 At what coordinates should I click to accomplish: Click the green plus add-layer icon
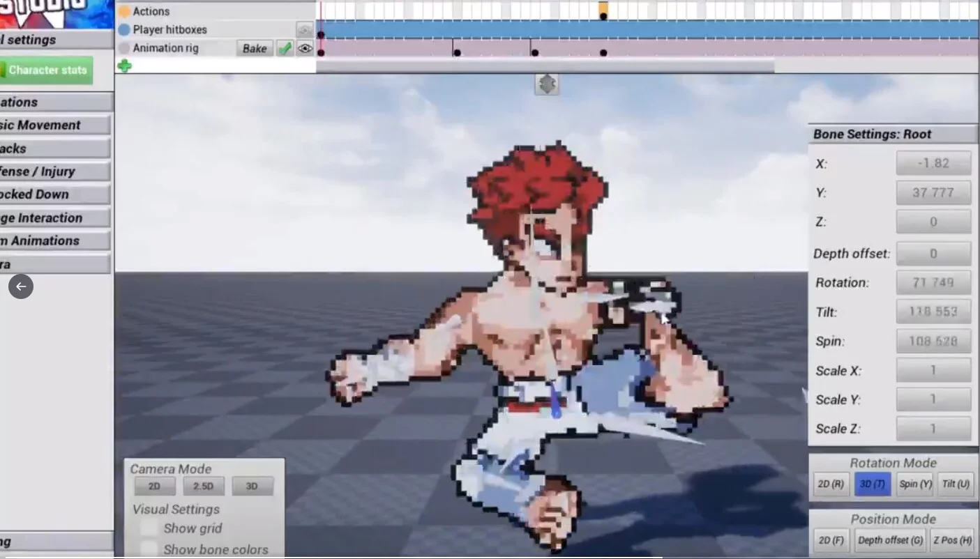coord(125,66)
